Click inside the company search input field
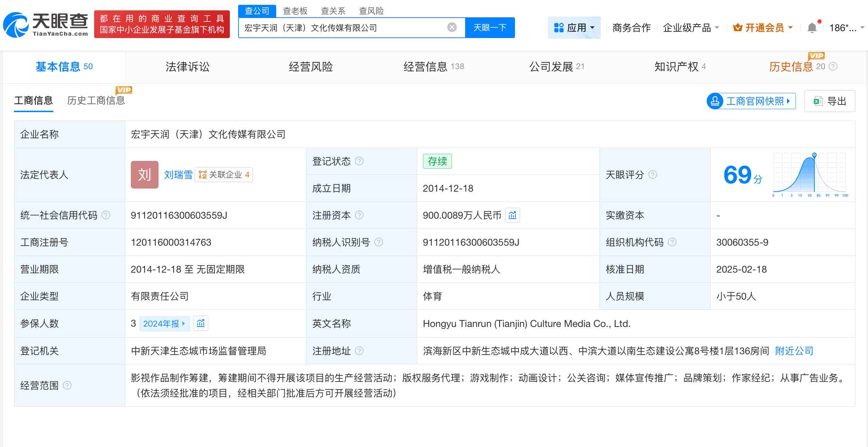The image size is (868, 447). pyautogui.click(x=346, y=27)
